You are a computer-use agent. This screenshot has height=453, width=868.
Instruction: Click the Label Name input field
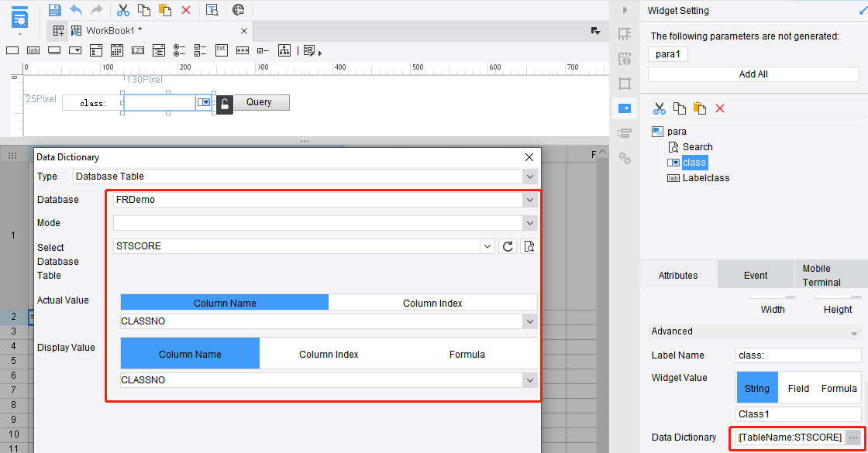tap(799, 355)
